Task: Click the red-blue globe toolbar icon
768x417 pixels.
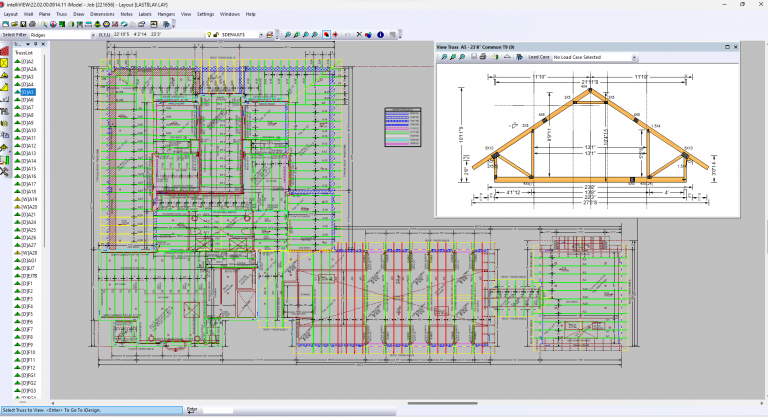Action: [53, 24]
